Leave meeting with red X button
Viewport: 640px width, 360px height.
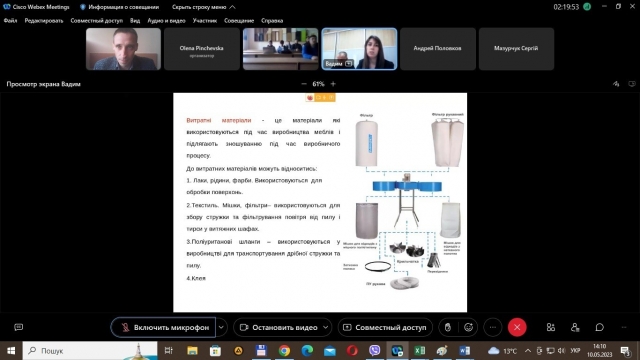[x=517, y=327]
